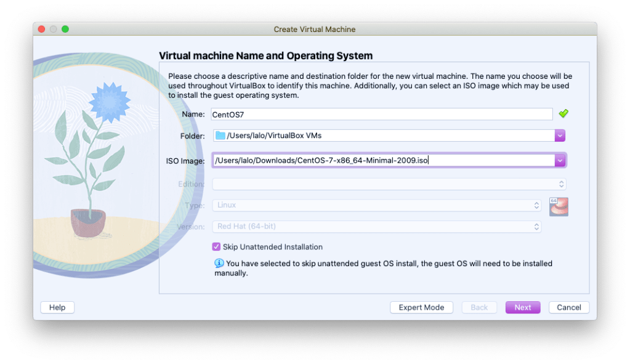
Task: Click the Help button
Action: 57,307
